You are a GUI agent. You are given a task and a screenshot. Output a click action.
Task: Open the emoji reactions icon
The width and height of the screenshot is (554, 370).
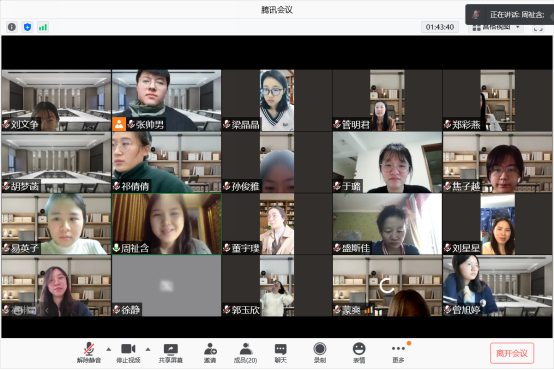[359, 353]
